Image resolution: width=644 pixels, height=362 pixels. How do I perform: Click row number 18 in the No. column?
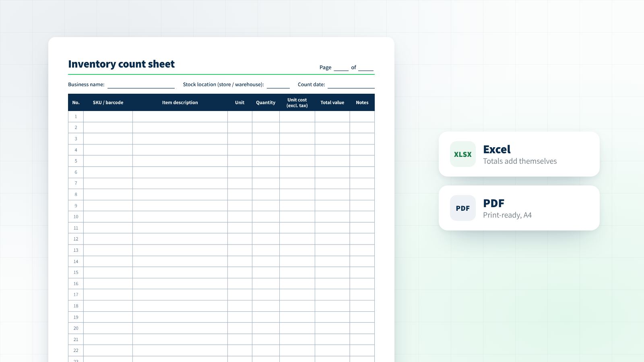76,306
